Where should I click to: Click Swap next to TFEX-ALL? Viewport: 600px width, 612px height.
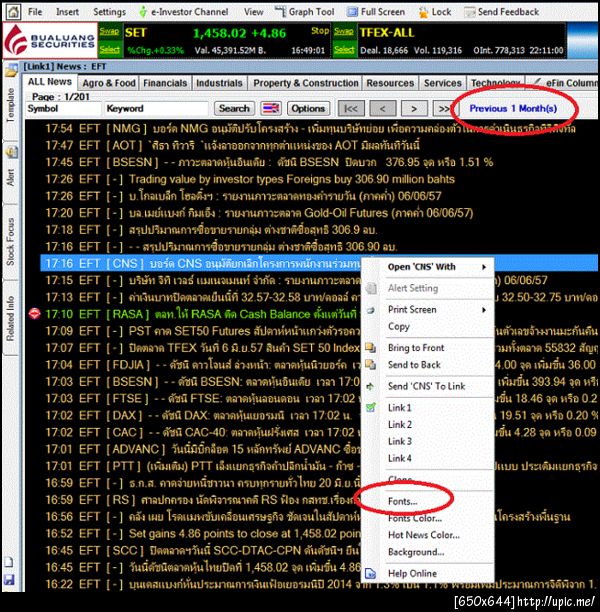click(344, 31)
